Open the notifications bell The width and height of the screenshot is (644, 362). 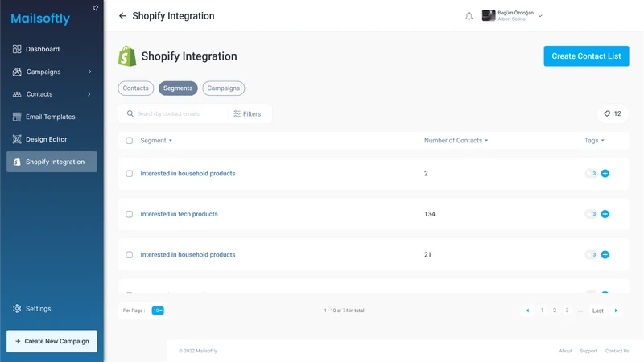[469, 16]
